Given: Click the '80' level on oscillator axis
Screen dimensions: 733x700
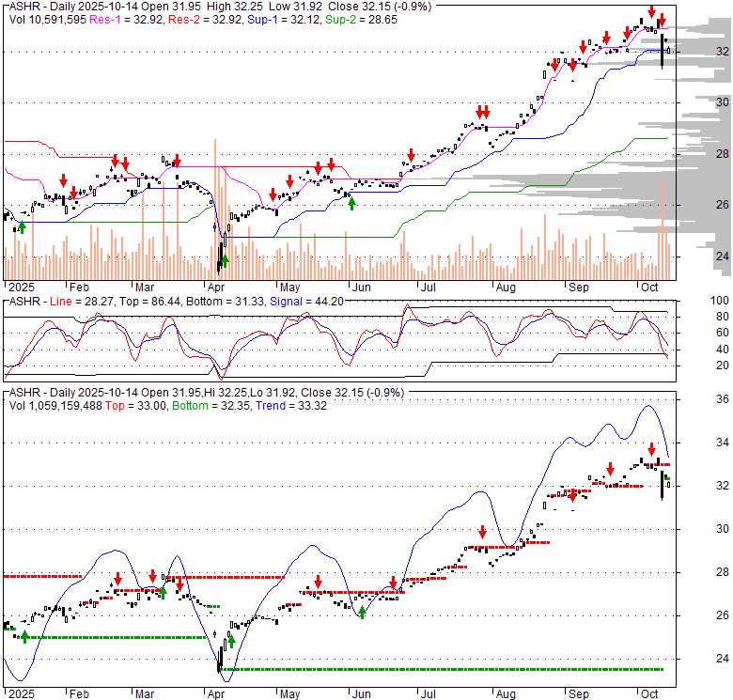Looking at the screenshot, I should click(723, 317).
